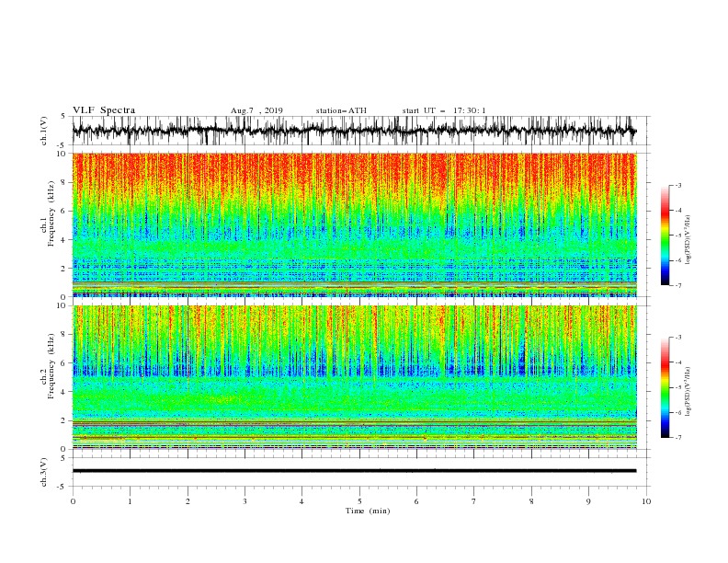Screen dimensions: 728x563
Task: Click the "2" kHz tick on ch.2 frequency axis
Action: click(x=64, y=420)
